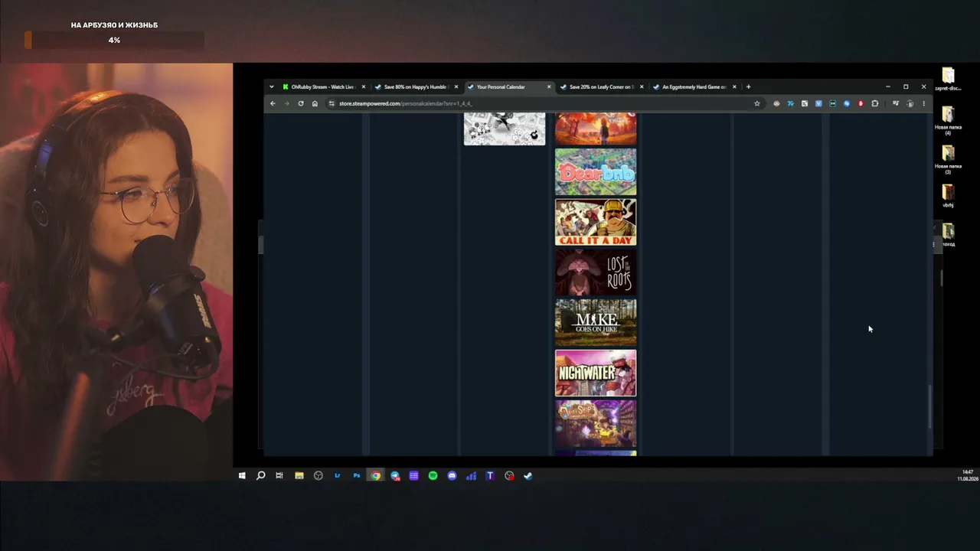Launch Lightroom from the taskbar
Viewport: 980px width, 551px height.
coord(337,476)
